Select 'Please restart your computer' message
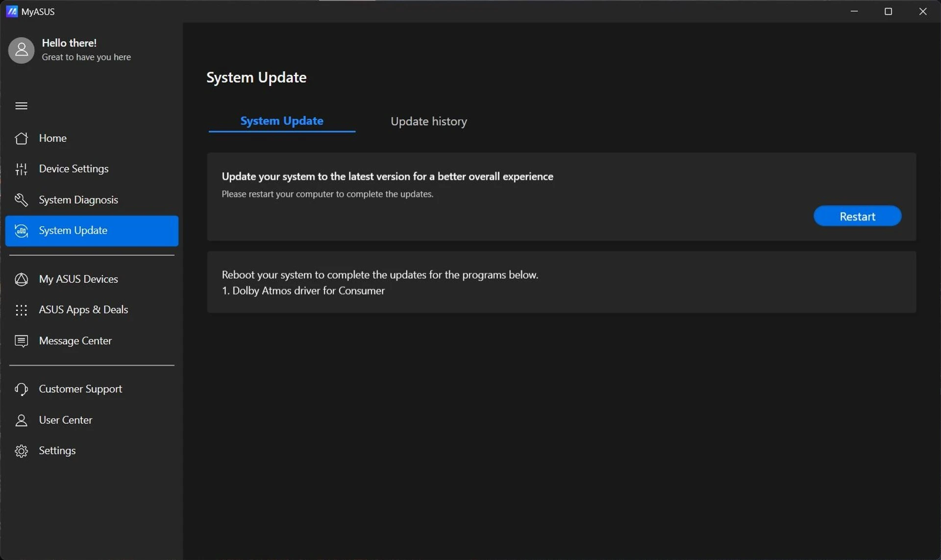Viewport: 941px width, 560px height. (x=327, y=194)
